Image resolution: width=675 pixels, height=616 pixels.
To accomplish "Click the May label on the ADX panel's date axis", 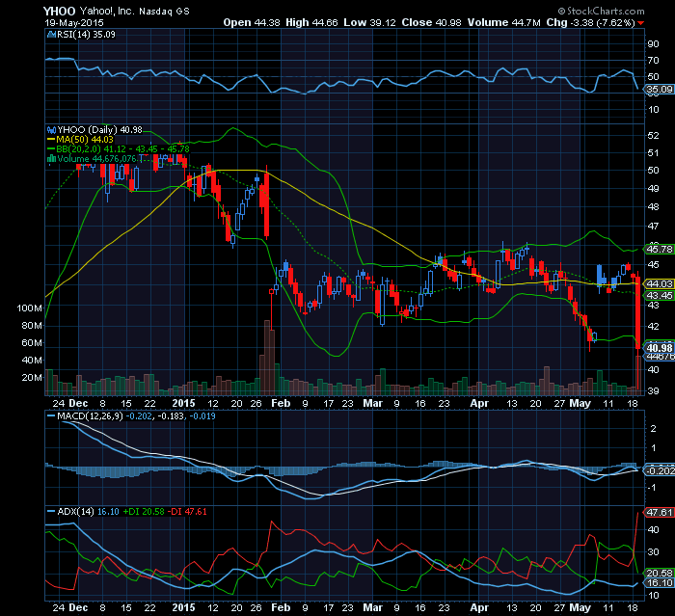I will [580, 608].
